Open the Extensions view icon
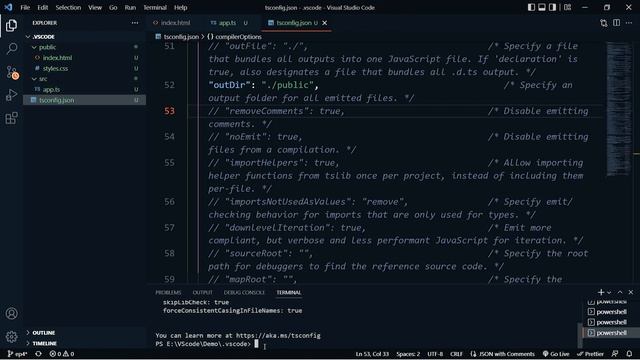The width and height of the screenshot is (640, 360). [x=11, y=118]
